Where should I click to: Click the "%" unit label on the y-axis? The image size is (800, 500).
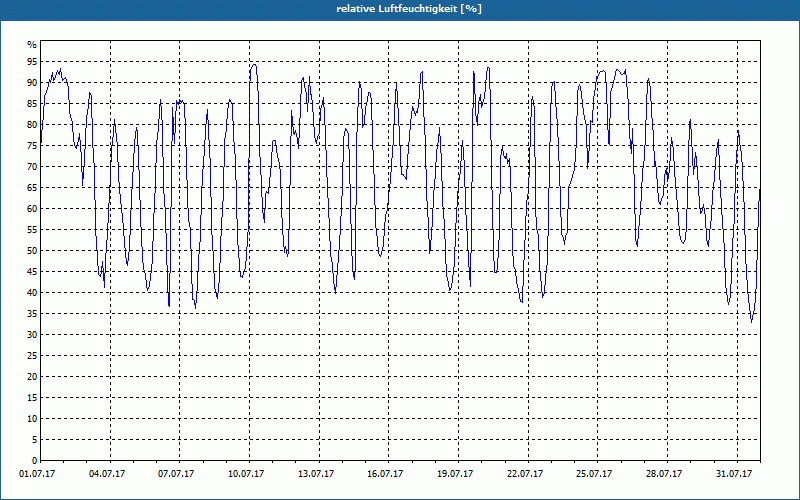32,45
